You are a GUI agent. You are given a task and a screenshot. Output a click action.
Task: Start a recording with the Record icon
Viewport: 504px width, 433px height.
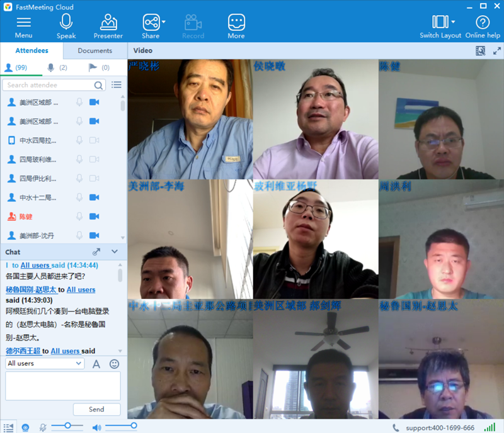tap(193, 24)
